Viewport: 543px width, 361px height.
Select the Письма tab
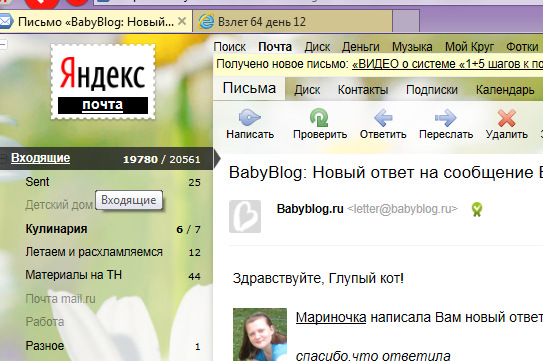(x=249, y=88)
